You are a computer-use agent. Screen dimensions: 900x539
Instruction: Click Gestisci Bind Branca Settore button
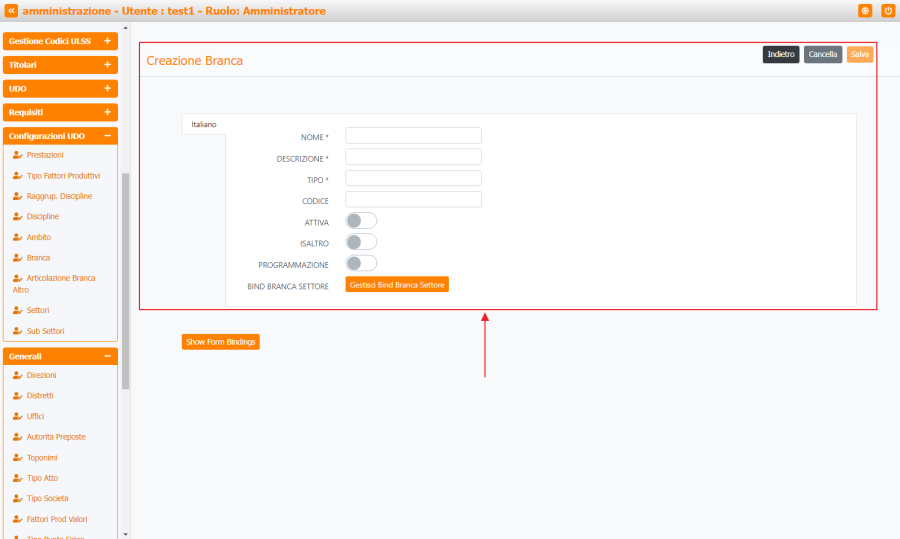click(x=397, y=285)
